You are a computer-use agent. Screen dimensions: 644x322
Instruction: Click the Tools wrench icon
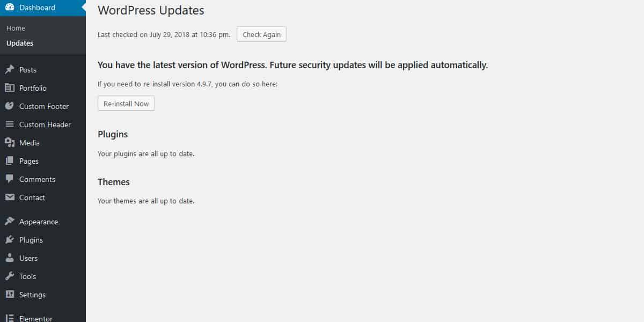tap(10, 276)
